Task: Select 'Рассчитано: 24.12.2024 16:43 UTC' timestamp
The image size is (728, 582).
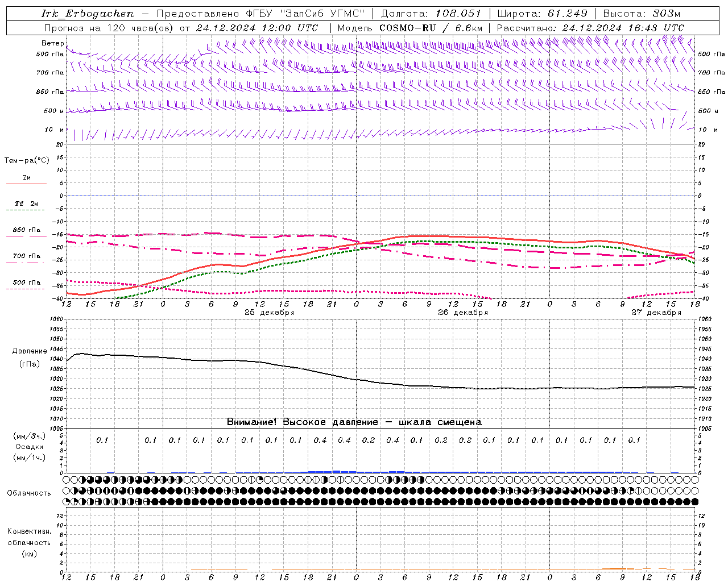Action: (x=590, y=28)
